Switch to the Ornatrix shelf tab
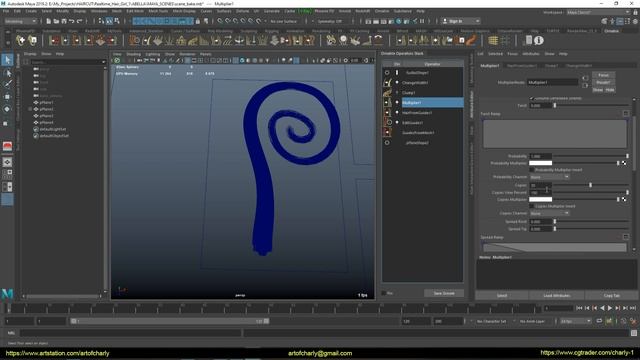Viewport: 640px width, 360px height. click(611, 31)
